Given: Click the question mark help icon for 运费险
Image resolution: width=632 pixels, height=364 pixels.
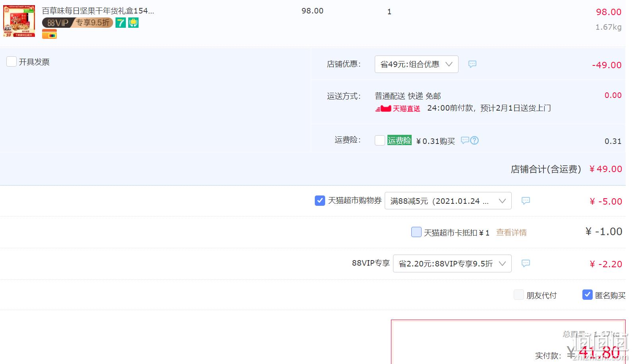Looking at the screenshot, I should 474,140.
